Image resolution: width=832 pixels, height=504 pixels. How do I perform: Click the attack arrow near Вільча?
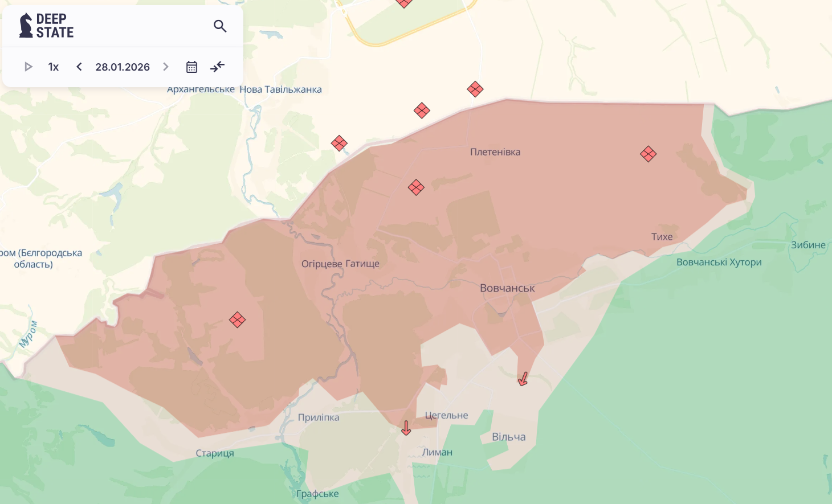523,379
